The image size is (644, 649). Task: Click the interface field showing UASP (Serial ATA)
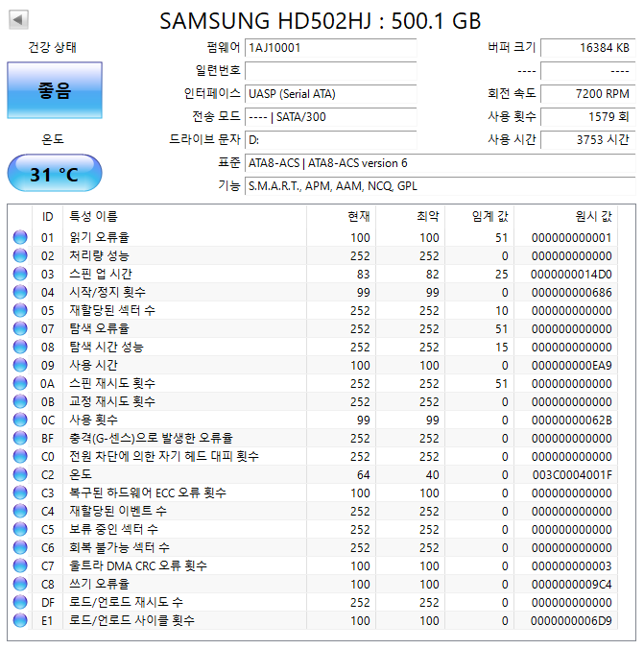click(330, 94)
